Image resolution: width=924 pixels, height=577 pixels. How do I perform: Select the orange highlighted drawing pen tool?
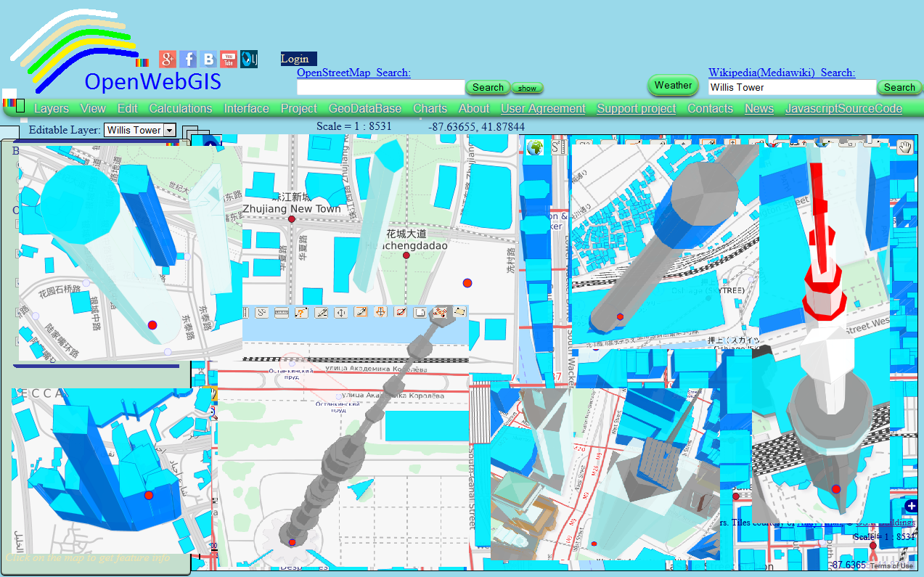[x=361, y=313]
